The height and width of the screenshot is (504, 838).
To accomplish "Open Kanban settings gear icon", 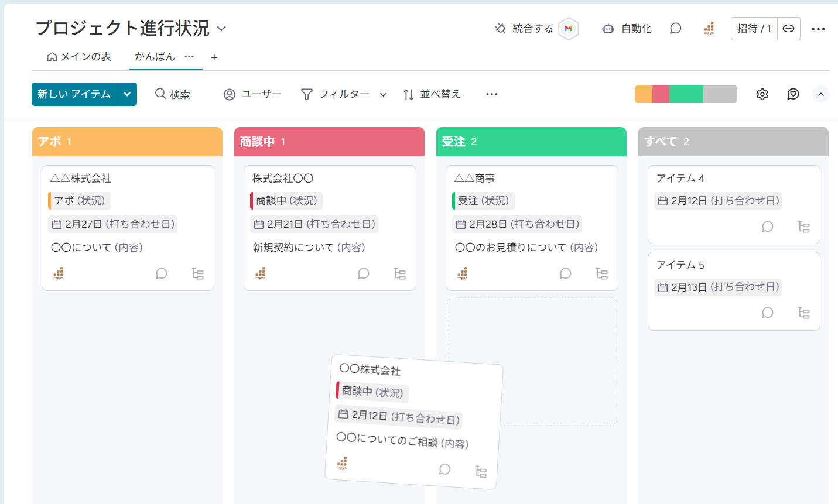I will (x=762, y=94).
